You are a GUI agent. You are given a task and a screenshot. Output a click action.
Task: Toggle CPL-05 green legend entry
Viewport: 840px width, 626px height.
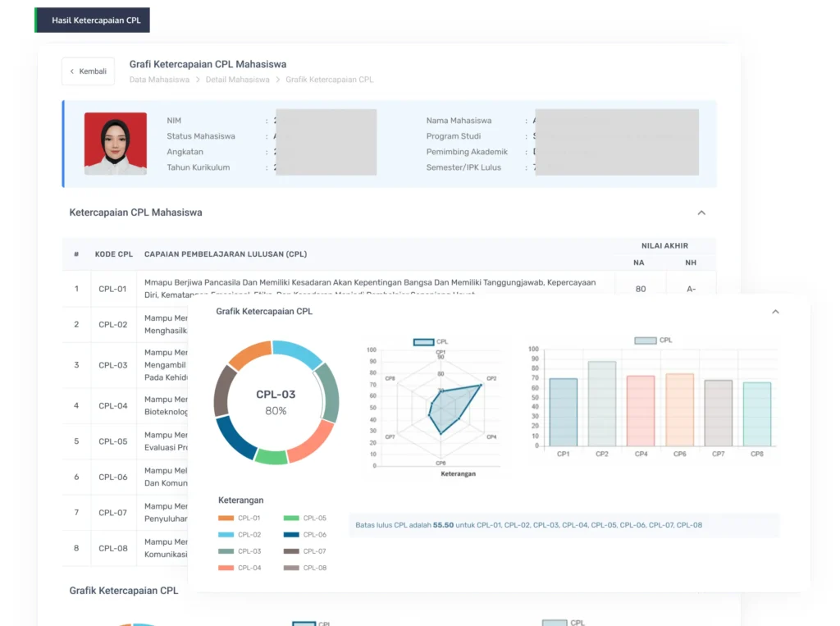[305, 519]
